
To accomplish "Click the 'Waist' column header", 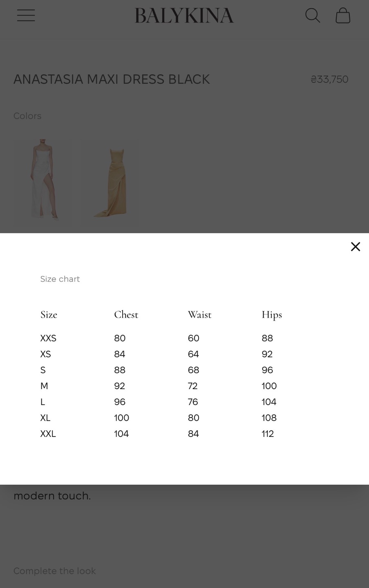I will 199,314.
